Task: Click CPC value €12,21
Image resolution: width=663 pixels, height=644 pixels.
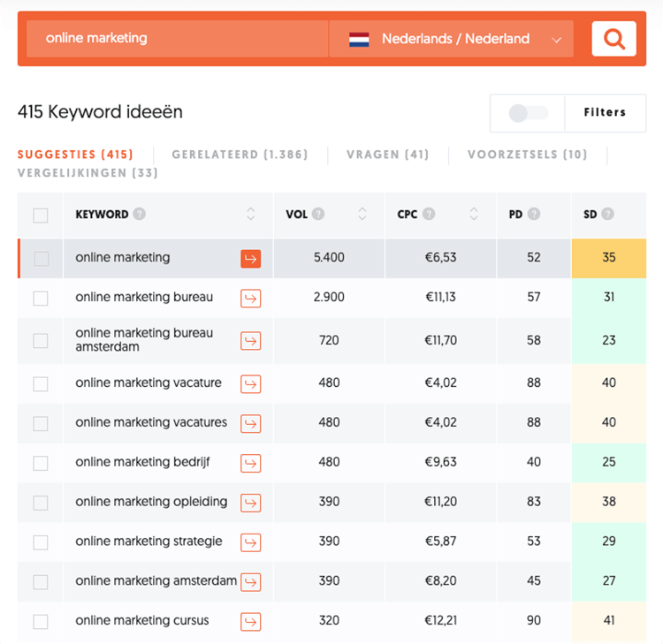Action: [440, 620]
